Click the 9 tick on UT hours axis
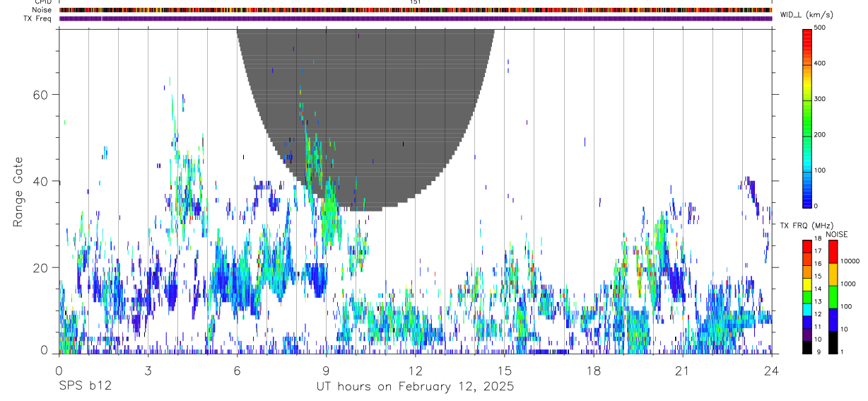The height and width of the screenshot is (401, 868). pyautogui.click(x=327, y=371)
